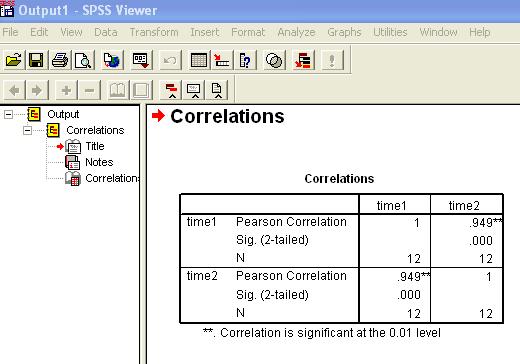Viewport: 520px width, 364px height.
Task: Open the Data menu
Action: coord(106,32)
